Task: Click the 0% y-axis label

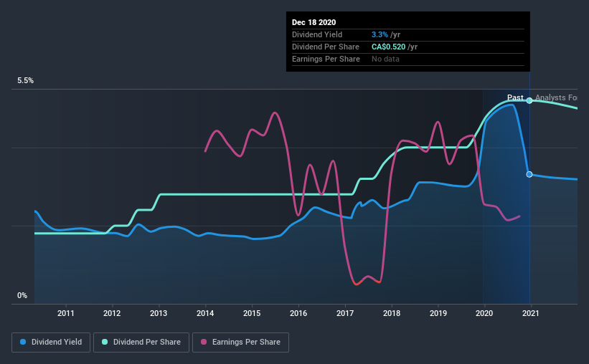Action: pos(22,296)
